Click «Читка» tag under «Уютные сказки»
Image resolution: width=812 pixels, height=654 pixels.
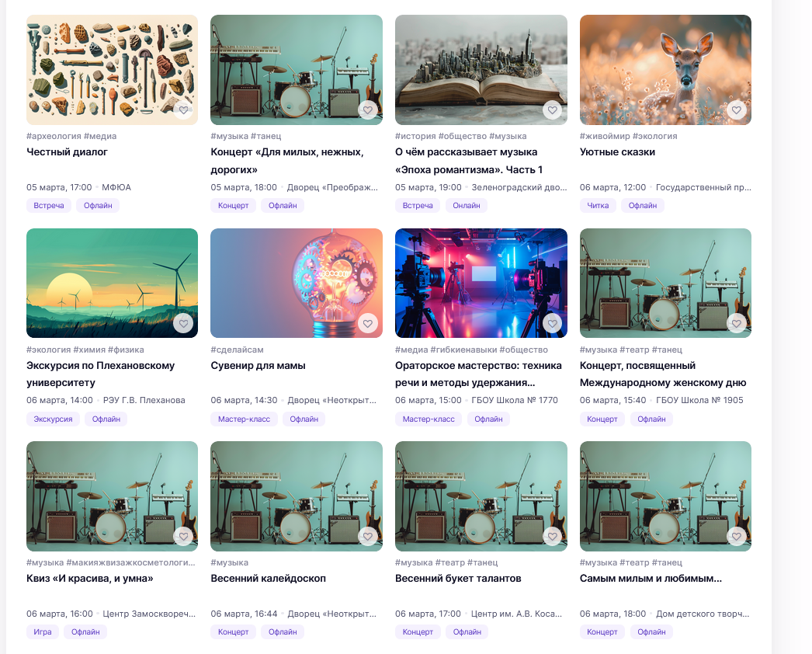598,206
